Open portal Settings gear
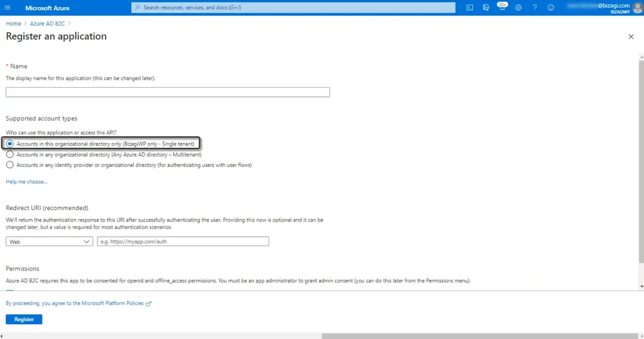Screen dimensions: 644x339 click(x=519, y=8)
